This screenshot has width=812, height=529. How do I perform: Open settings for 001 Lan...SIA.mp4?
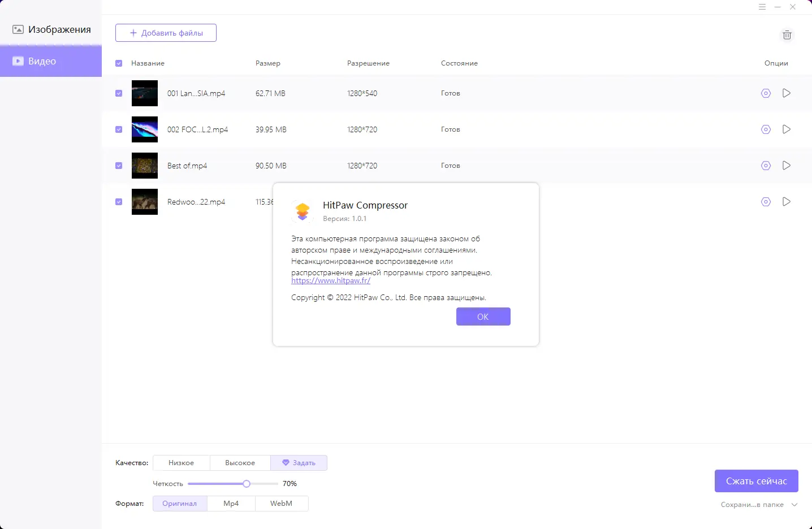[766, 93]
